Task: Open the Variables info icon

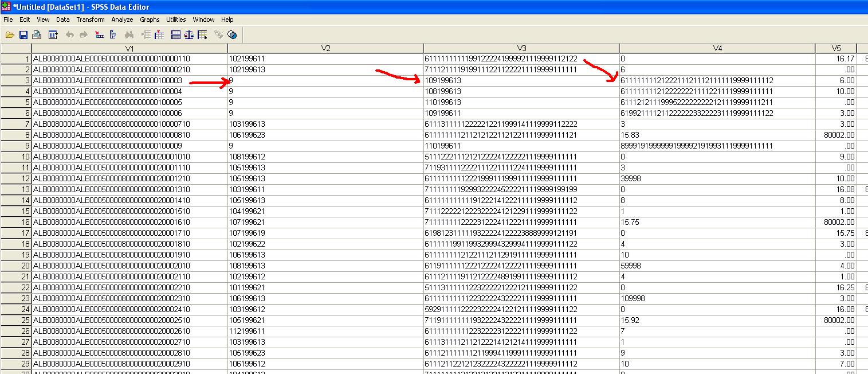Action: 112,35
